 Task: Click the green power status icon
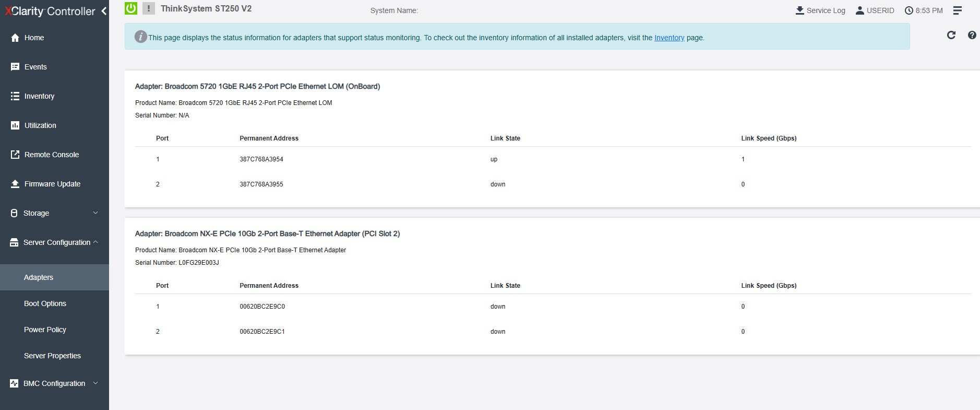point(131,8)
